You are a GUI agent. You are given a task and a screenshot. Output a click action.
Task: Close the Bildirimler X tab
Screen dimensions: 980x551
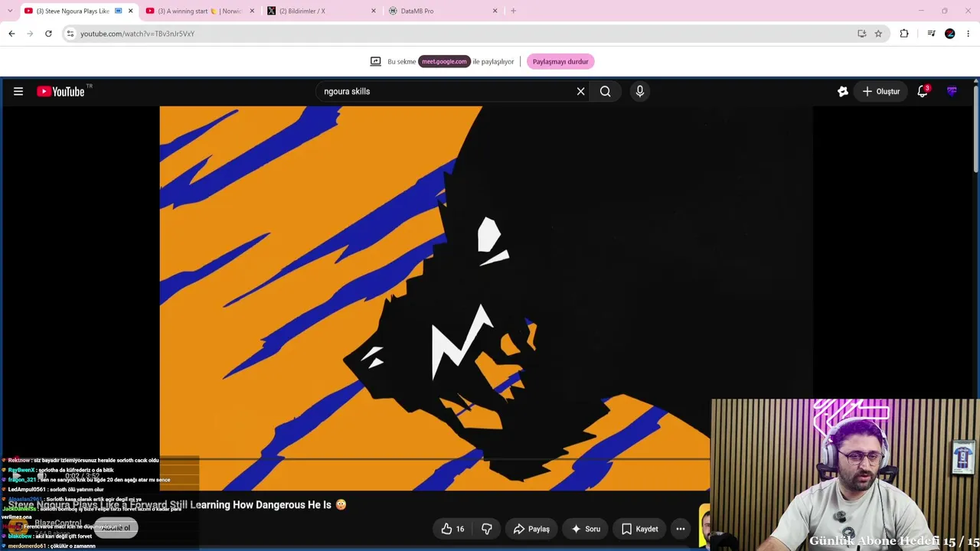374,11
